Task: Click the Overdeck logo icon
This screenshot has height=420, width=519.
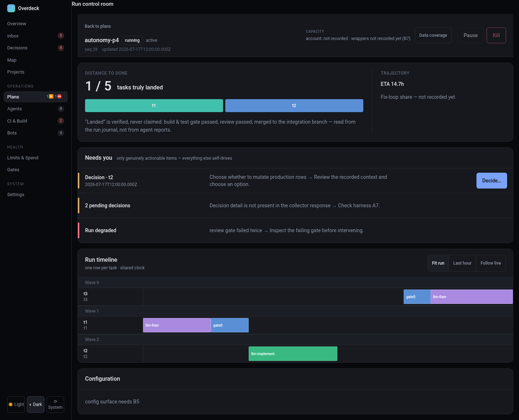Action: (11, 8)
